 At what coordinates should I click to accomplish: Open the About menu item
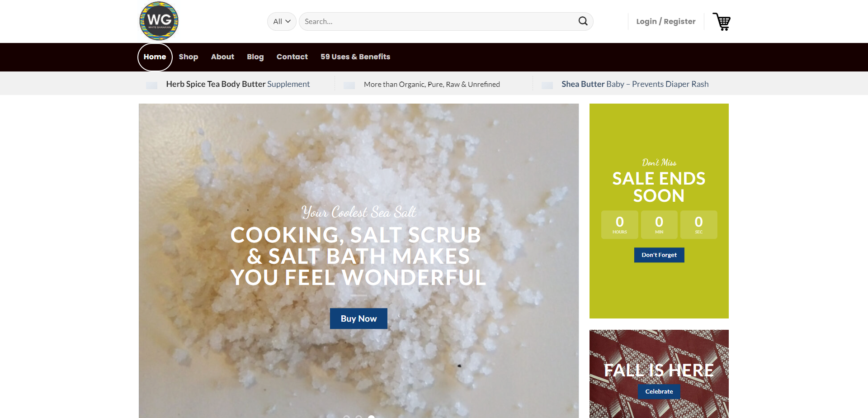(x=222, y=57)
